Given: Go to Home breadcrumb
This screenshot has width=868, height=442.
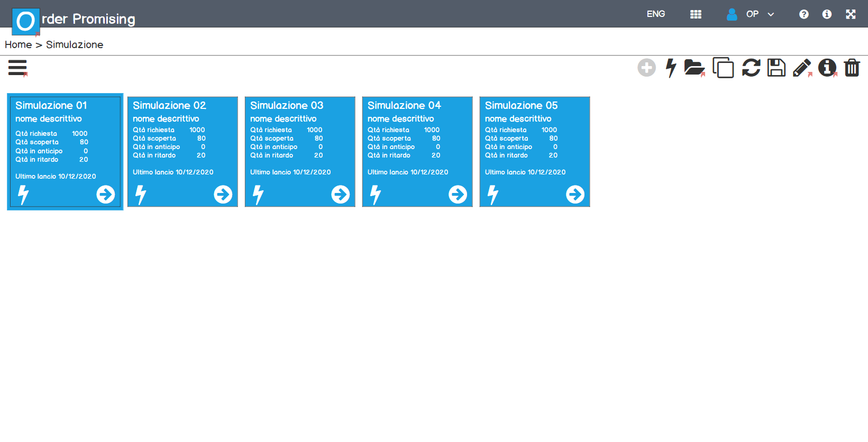Looking at the screenshot, I should (x=19, y=45).
